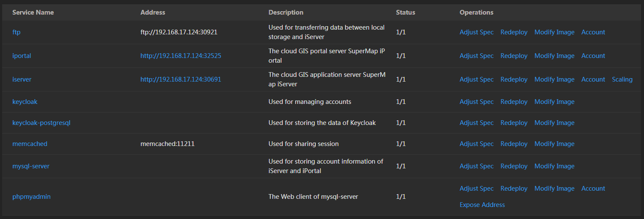The width and height of the screenshot is (644, 219).
Task: Open Account for the ftp service
Action: (x=593, y=32)
